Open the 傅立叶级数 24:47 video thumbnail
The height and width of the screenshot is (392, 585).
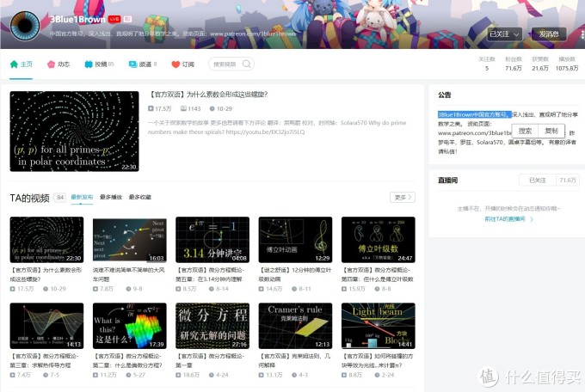(x=378, y=240)
